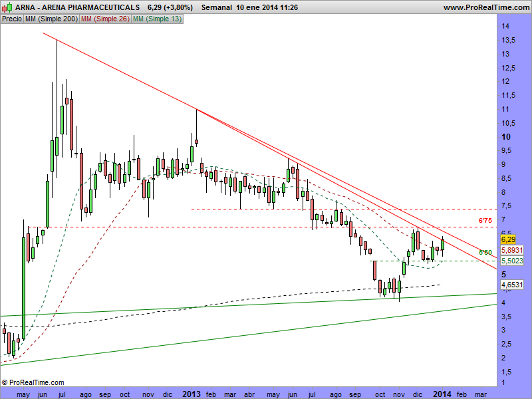
Task: Click the green 5,5023 moving average tag
Action: tap(512, 261)
